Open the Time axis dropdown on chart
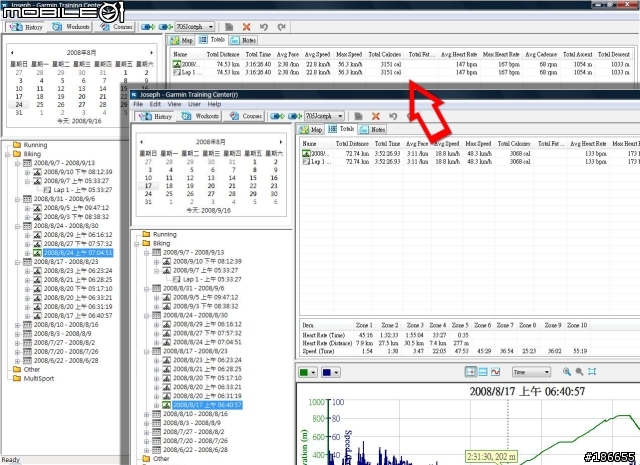Viewport: 640px width, 465px height. click(531, 372)
